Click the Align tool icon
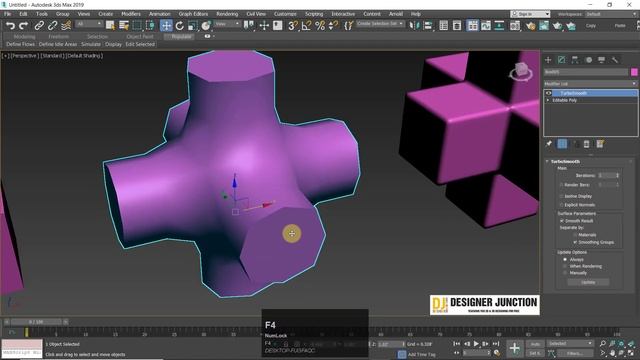This screenshot has height=360, width=640. pyautogui.click(x=428, y=26)
